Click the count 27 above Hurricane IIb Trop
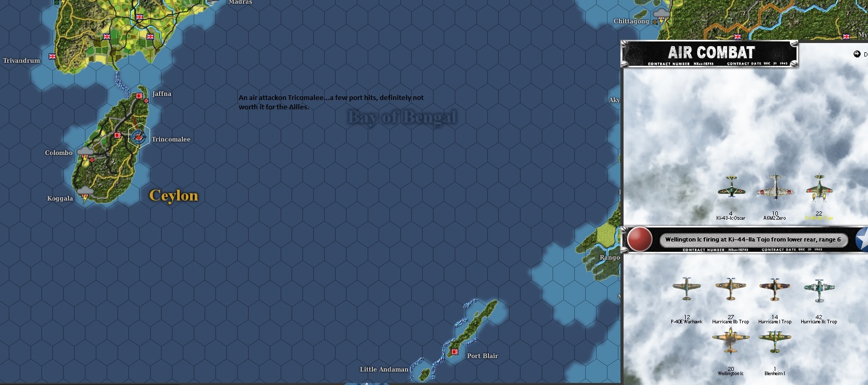Screen dimensions: 868x385 click(x=731, y=317)
